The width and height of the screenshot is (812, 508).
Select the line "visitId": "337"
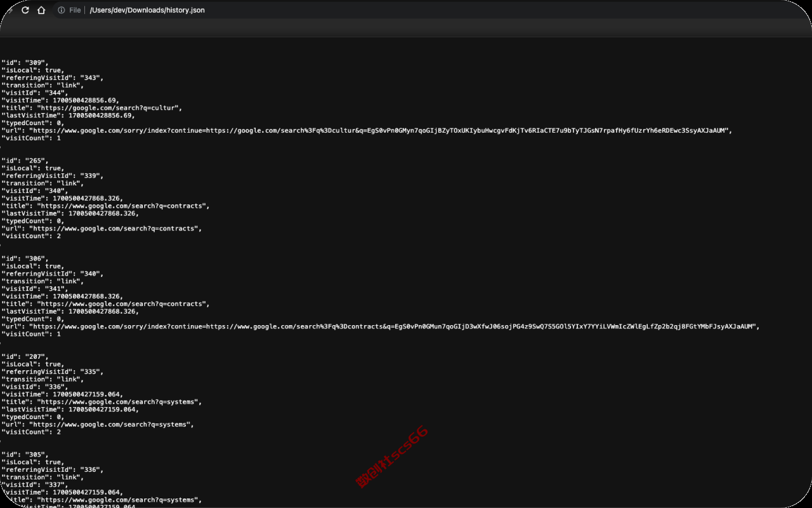coord(35,485)
